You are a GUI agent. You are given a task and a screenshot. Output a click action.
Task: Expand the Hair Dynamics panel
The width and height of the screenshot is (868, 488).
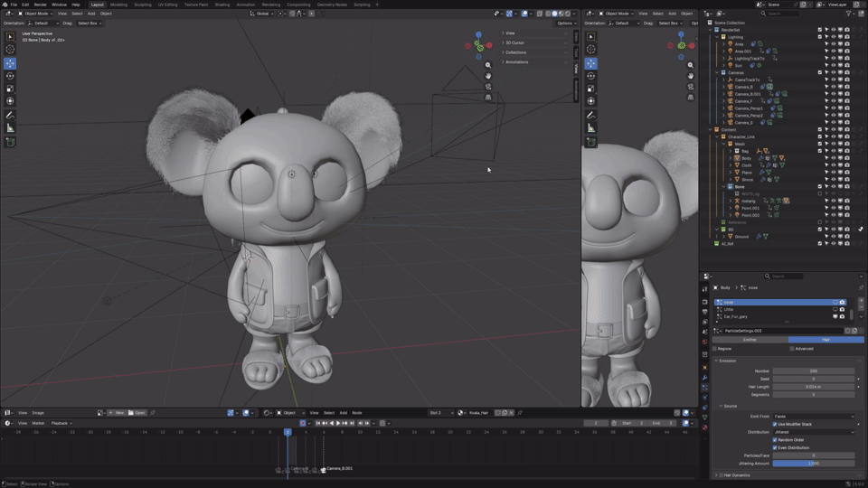716,474
